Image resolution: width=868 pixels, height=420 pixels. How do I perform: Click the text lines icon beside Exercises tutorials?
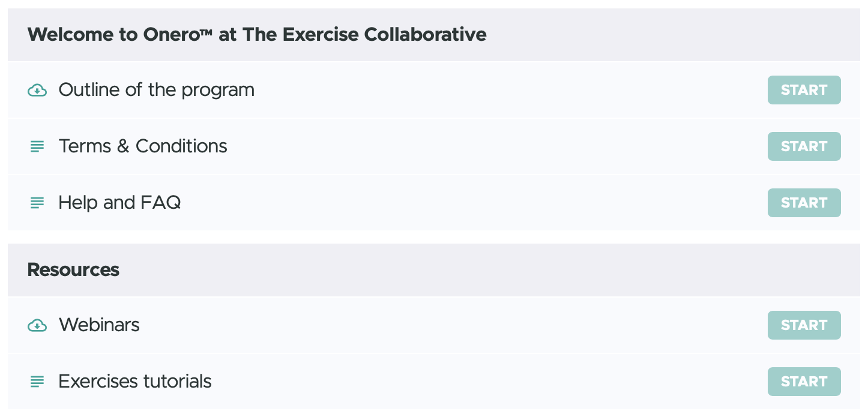[37, 382]
